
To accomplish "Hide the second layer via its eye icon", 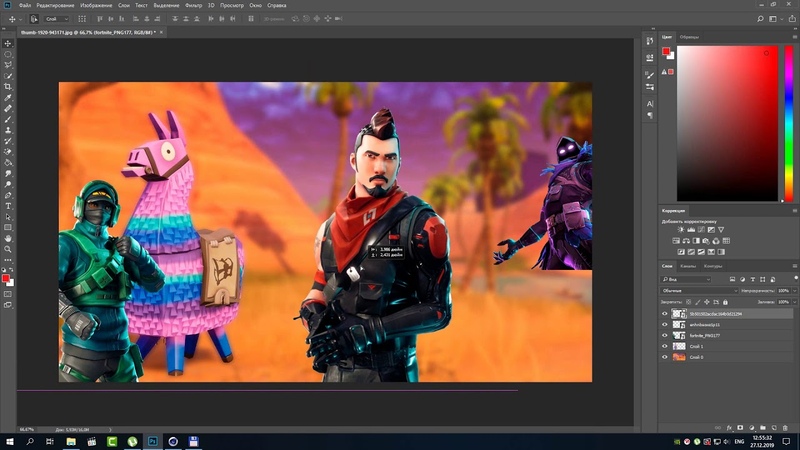I will click(664, 324).
